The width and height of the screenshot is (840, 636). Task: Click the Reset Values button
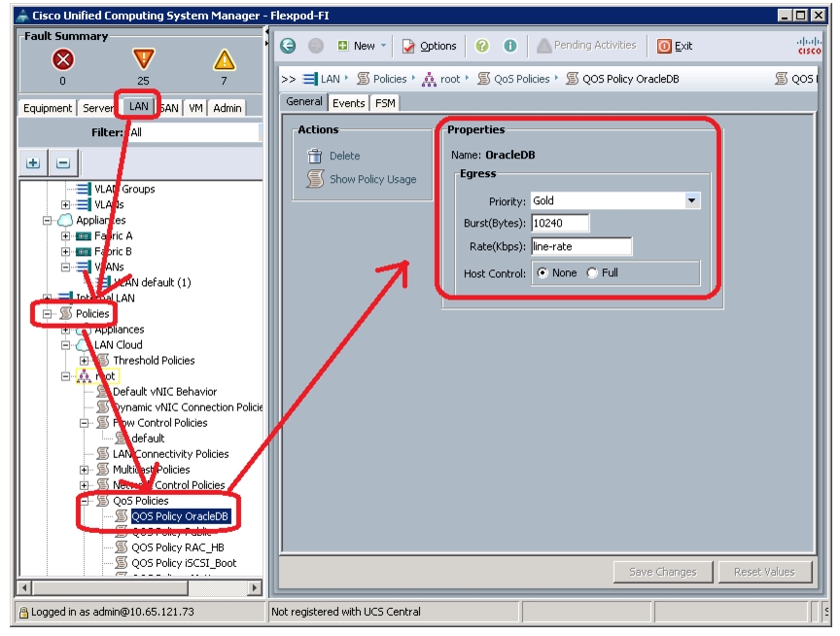pos(764,572)
